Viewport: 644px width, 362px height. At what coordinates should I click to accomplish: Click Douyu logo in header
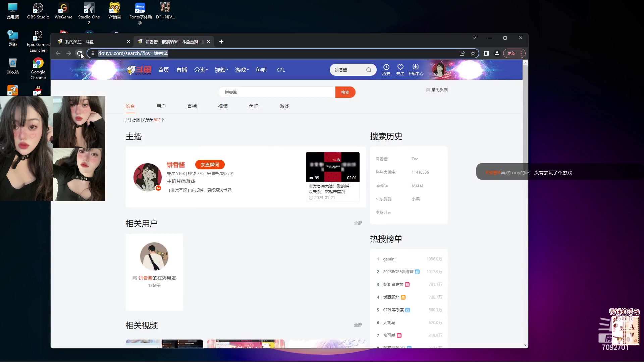pos(139,70)
